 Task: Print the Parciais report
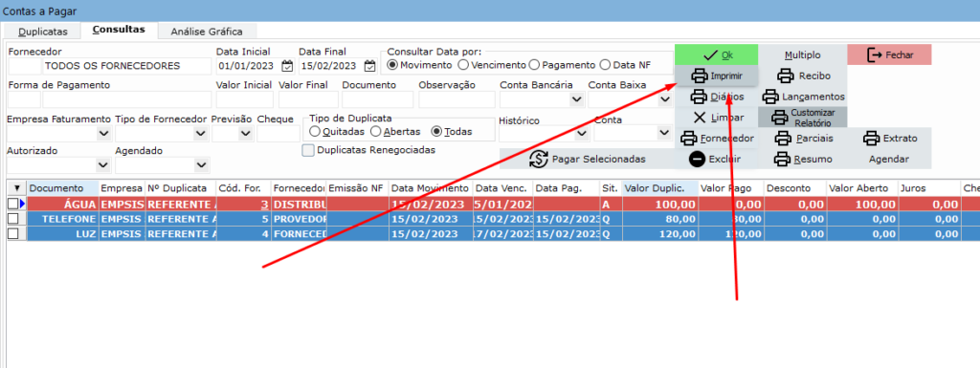pos(803,138)
